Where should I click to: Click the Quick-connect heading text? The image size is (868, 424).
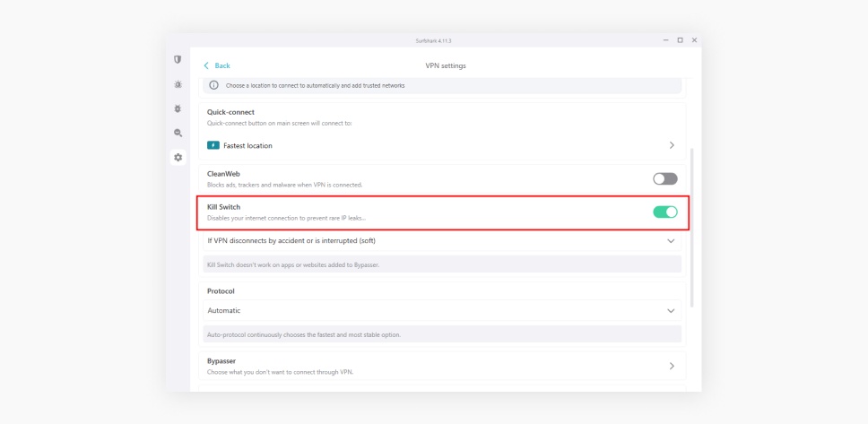(x=230, y=112)
